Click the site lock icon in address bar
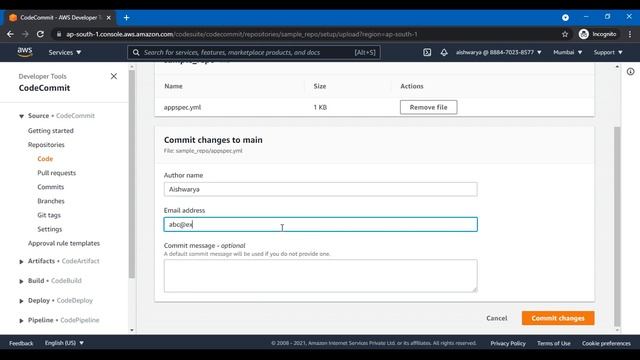Screen dimensions: 640x360 pyautogui.click(x=59, y=34)
